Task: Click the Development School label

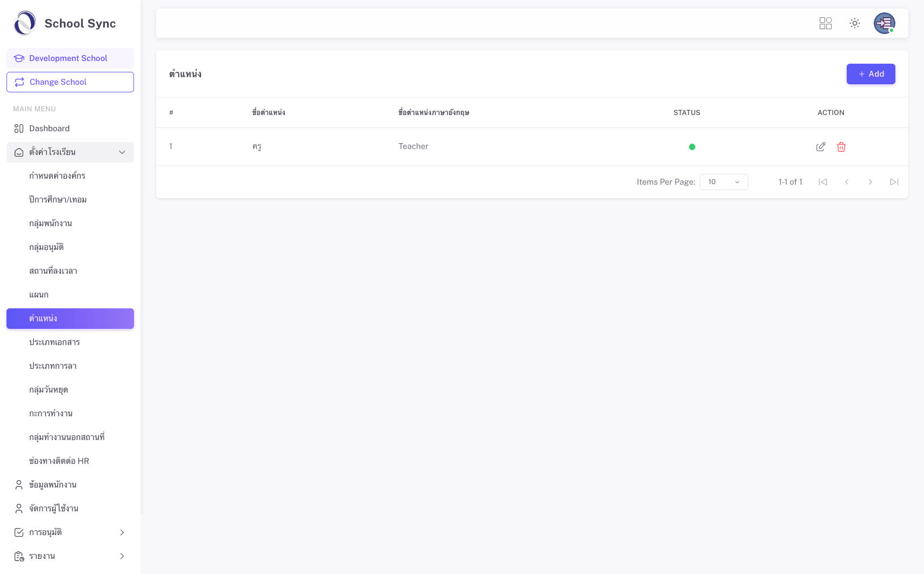Action: click(68, 58)
